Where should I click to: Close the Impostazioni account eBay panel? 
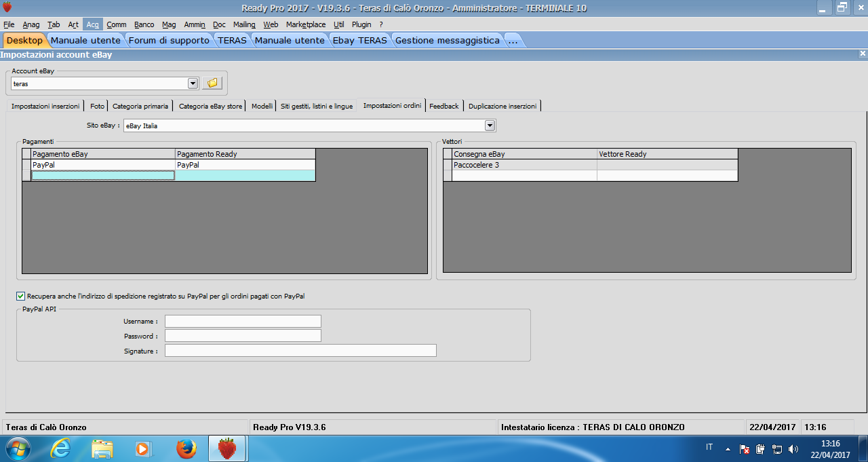point(863,54)
